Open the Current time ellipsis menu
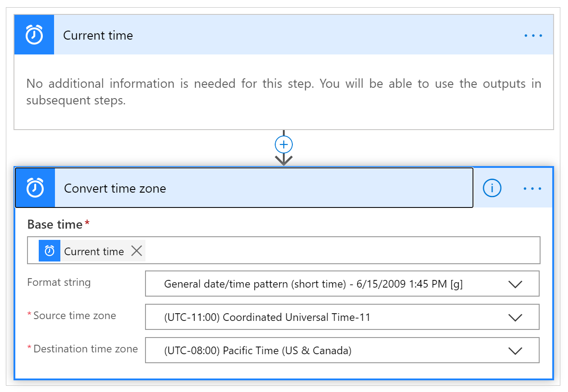568x392 pixels. pyautogui.click(x=533, y=35)
